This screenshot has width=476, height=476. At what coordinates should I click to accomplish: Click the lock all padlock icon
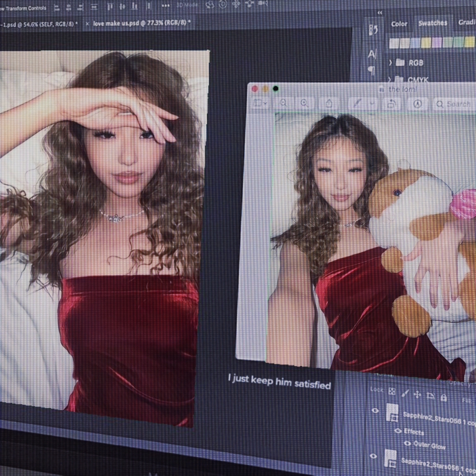tap(444, 397)
